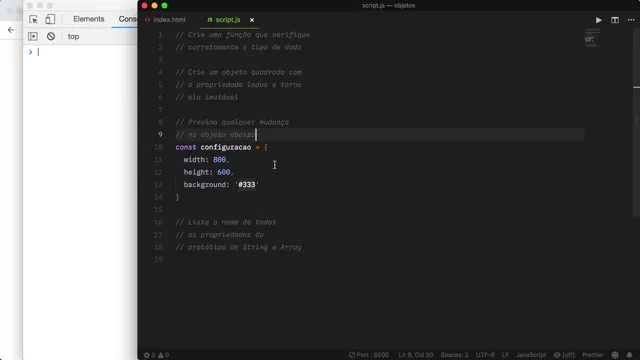Switch to the index.html tab

click(165, 20)
